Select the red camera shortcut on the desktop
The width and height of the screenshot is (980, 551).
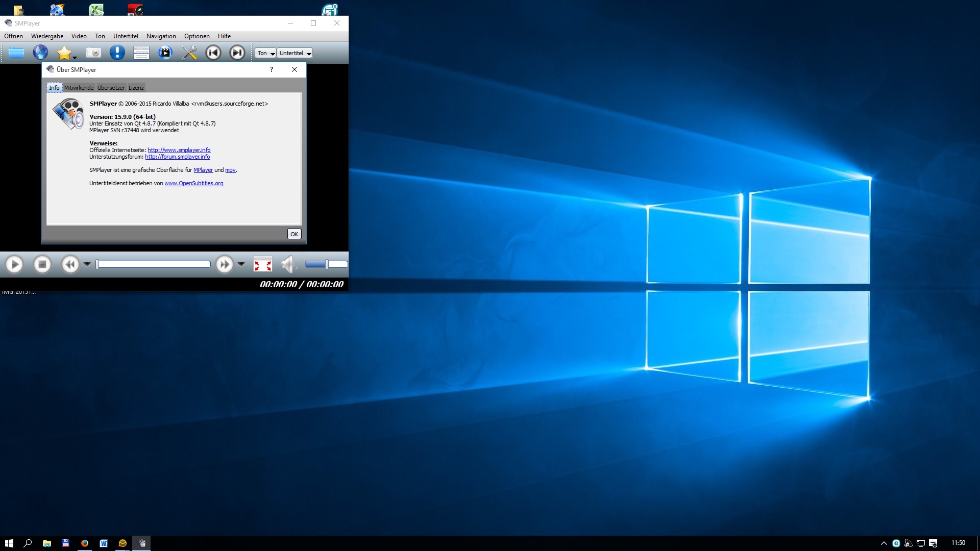(135, 9)
